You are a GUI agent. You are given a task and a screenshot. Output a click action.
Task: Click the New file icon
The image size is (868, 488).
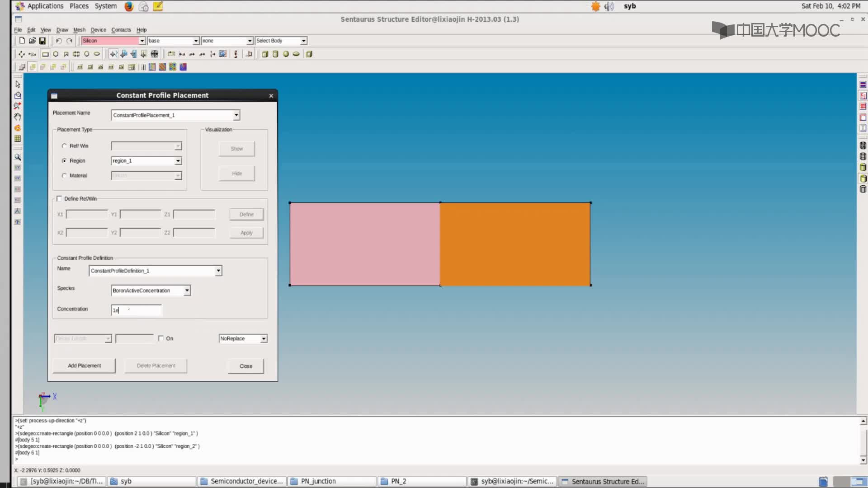pos(22,41)
